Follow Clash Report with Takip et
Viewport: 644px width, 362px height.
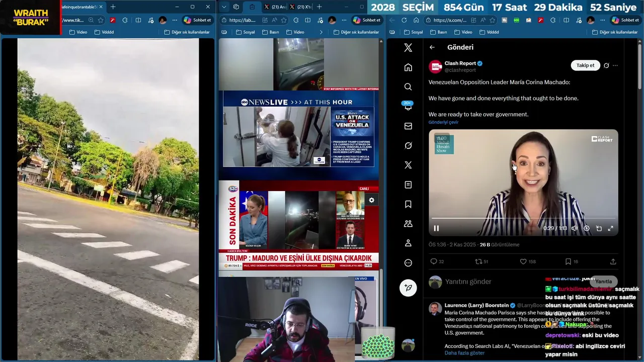[585, 65]
